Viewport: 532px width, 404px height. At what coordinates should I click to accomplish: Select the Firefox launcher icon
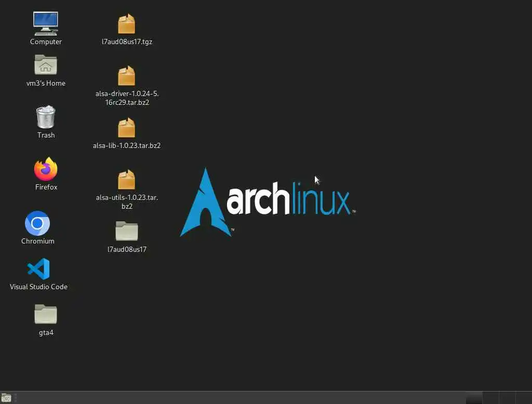point(46,169)
